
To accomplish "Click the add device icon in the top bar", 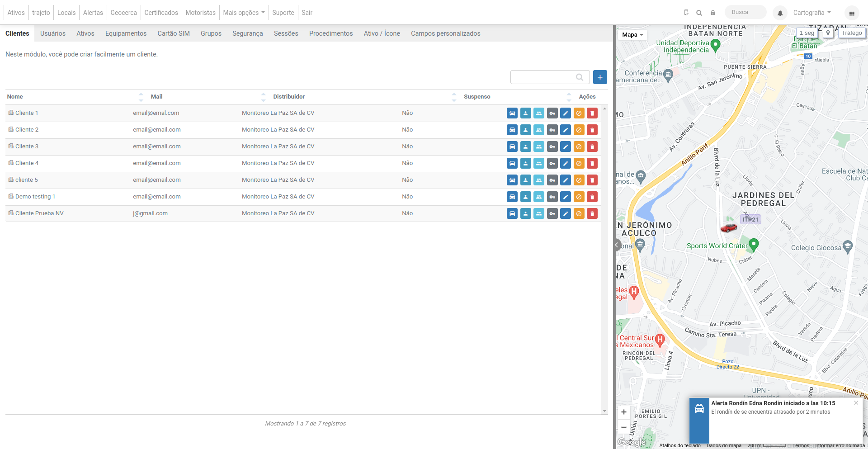I will [x=686, y=13].
